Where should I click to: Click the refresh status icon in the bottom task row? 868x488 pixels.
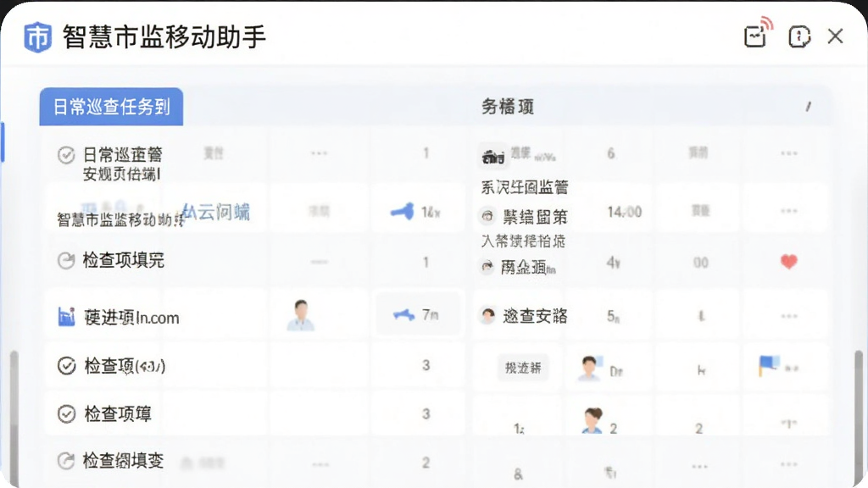(x=66, y=460)
